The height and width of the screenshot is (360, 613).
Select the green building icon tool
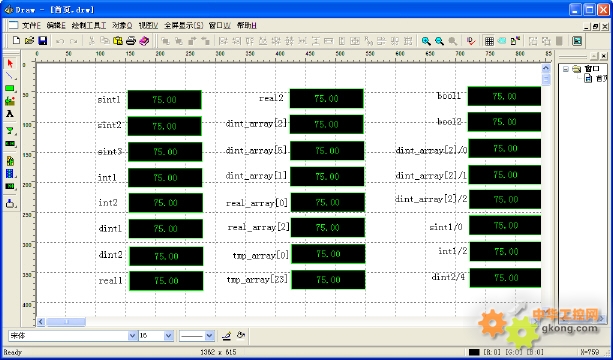10,160
